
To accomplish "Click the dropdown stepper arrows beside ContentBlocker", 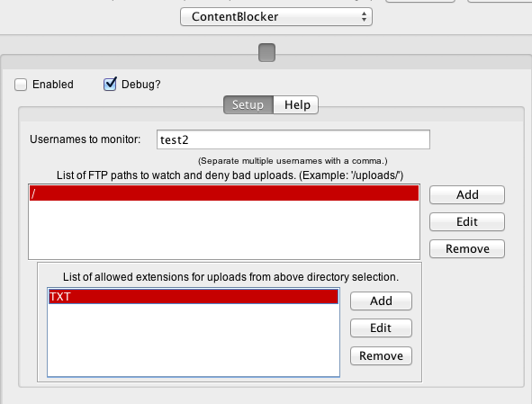I will pos(364,16).
